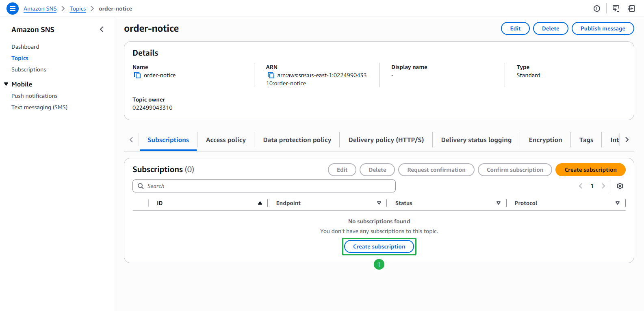This screenshot has height=311, width=644.
Task: Click the Confirm subscription button
Action: point(515,170)
